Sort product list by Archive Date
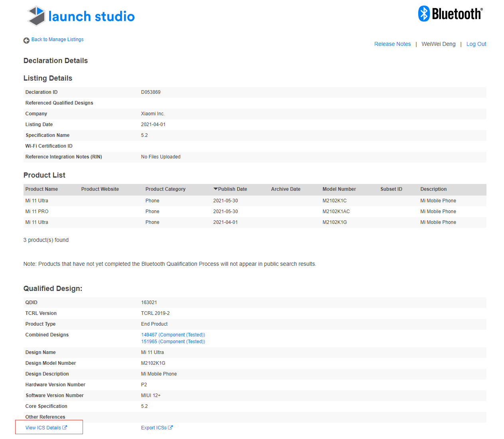Image resolution: width=504 pixels, height=439 pixels. point(286,189)
